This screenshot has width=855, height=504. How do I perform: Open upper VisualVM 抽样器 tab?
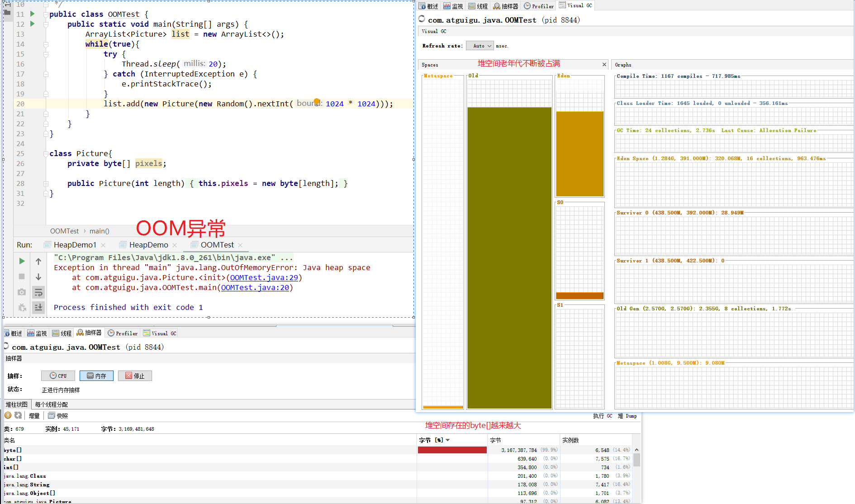click(506, 6)
